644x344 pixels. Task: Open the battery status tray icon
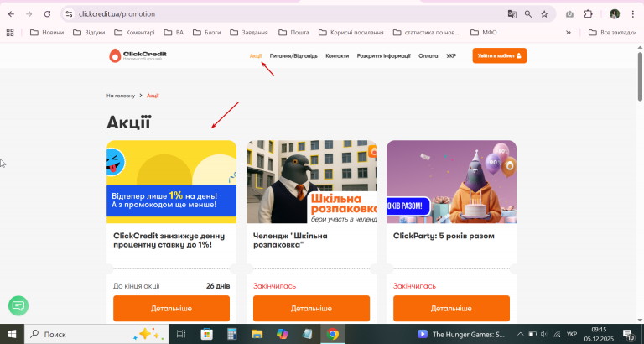532,334
